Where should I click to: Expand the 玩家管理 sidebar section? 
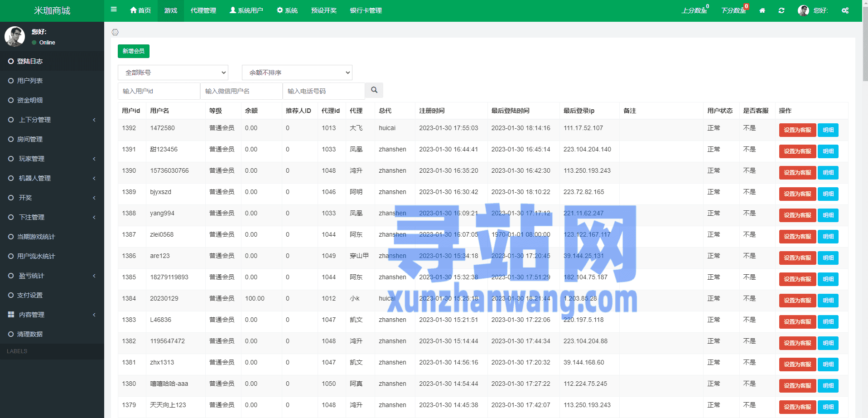52,159
